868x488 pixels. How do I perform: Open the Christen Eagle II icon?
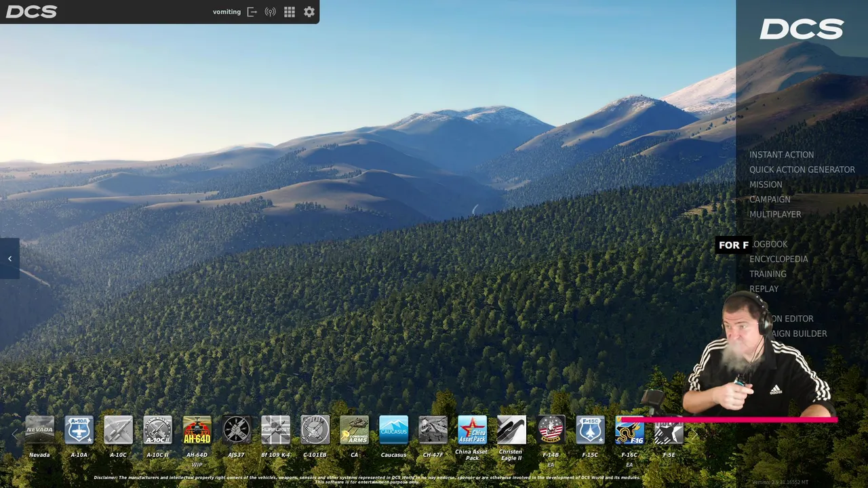click(x=511, y=430)
